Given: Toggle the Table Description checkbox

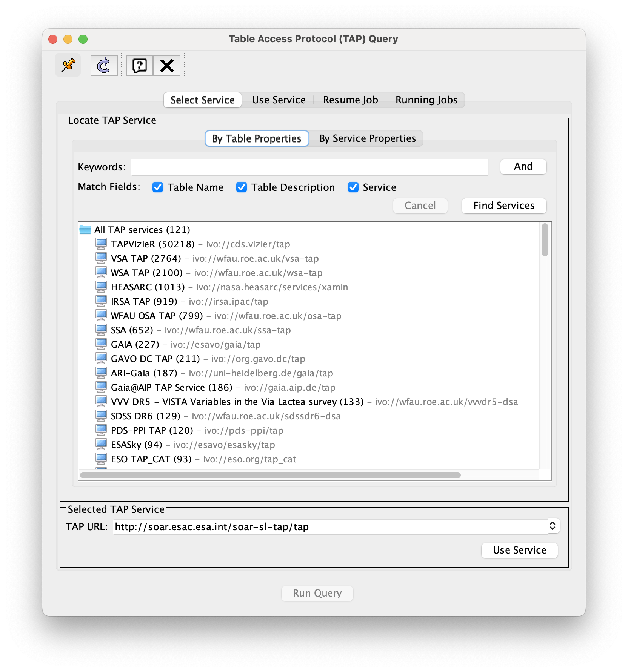Looking at the screenshot, I should 242,187.
